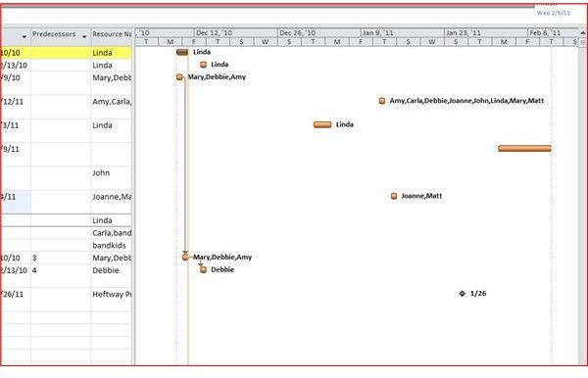Screen dimensions: 588x378
Task: Select the Resource Names column header
Action: [x=112, y=34]
